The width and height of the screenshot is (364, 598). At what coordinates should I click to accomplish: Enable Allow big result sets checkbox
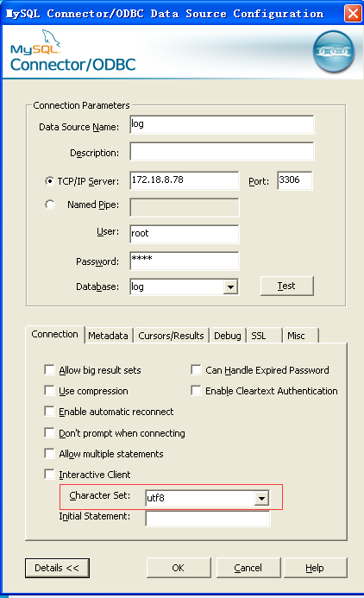click(x=49, y=370)
